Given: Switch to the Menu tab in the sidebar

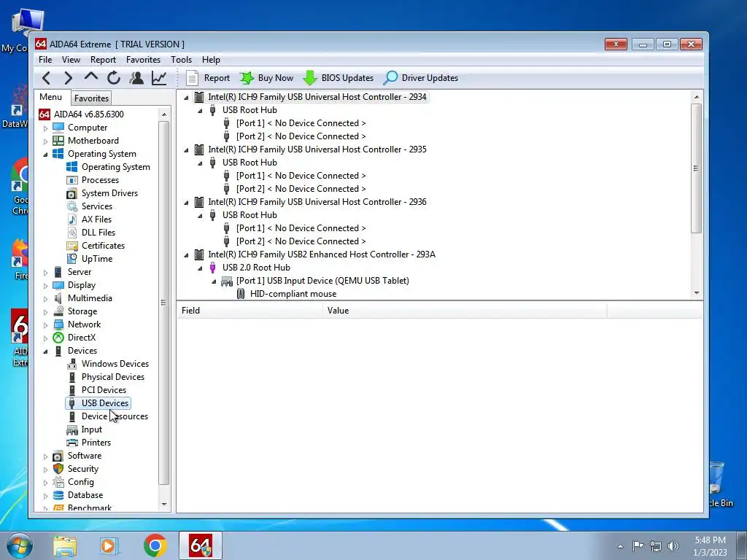Looking at the screenshot, I should click(51, 97).
